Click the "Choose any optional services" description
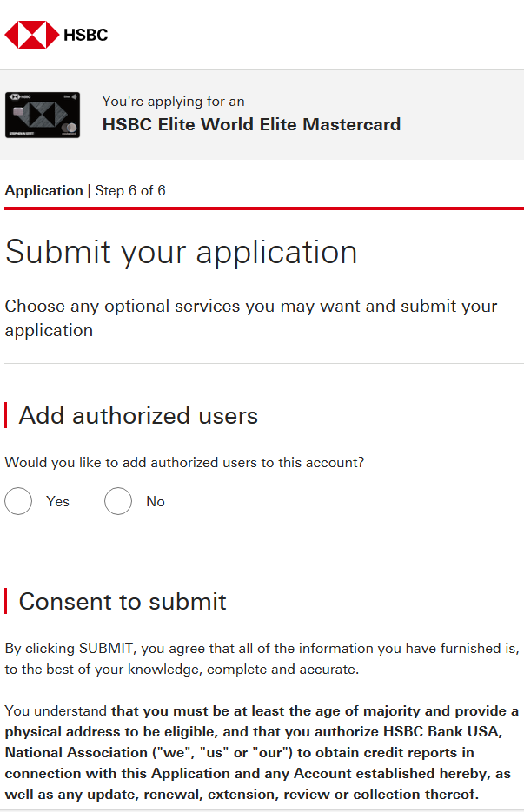524x812 pixels. point(251,318)
